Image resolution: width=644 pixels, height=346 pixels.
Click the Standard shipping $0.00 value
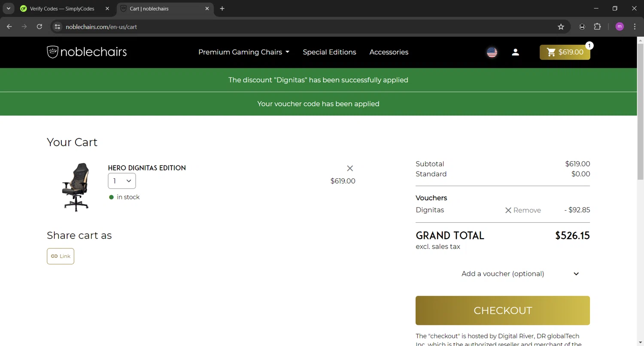580,174
